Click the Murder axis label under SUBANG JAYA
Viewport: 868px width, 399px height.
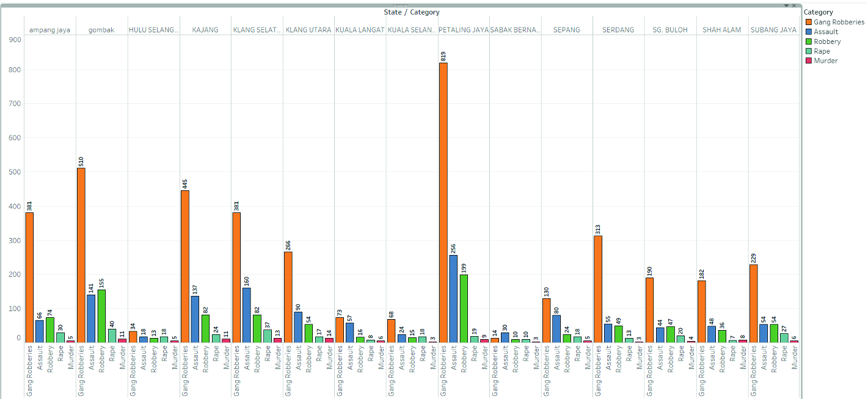[795, 357]
